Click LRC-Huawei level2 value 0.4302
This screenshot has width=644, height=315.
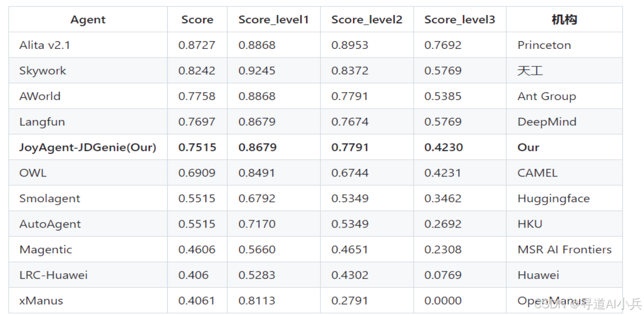(350, 275)
